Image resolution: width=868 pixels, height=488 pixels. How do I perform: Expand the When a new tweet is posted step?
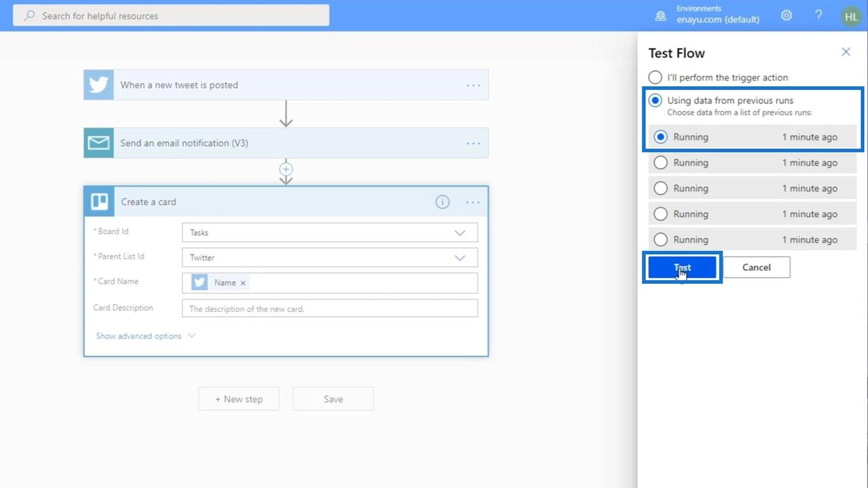[286, 85]
